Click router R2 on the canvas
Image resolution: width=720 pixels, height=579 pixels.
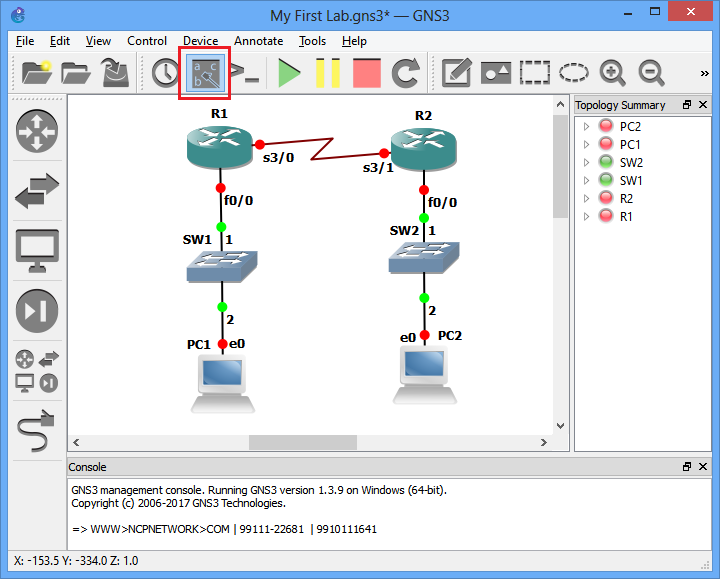coord(421,149)
